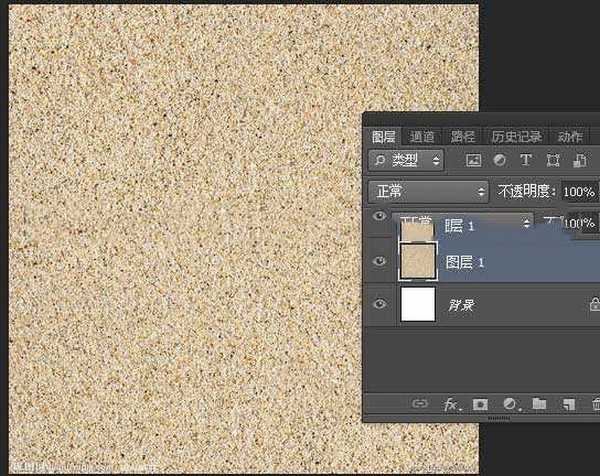This screenshot has height=476, width=600.
Task: Toggle visibility of 图层 1
Action: 379,262
